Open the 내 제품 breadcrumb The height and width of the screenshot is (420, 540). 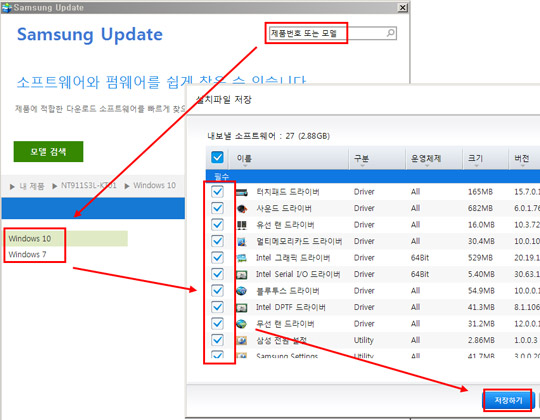(32, 186)
